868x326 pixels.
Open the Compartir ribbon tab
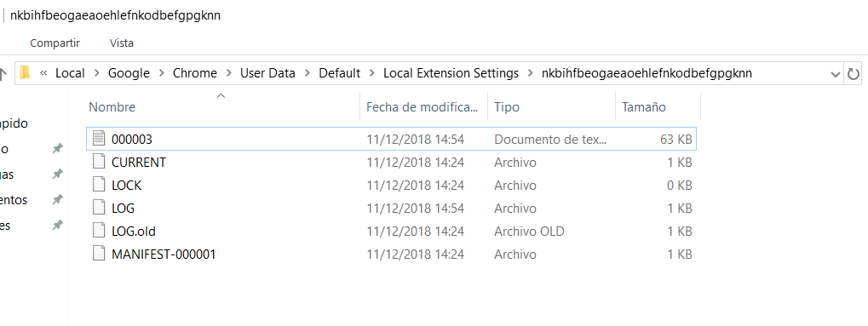point(55,43)
